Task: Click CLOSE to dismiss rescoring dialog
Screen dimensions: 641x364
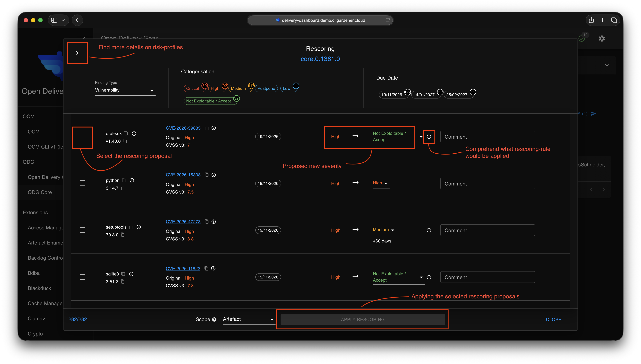Action: point(553,319)
